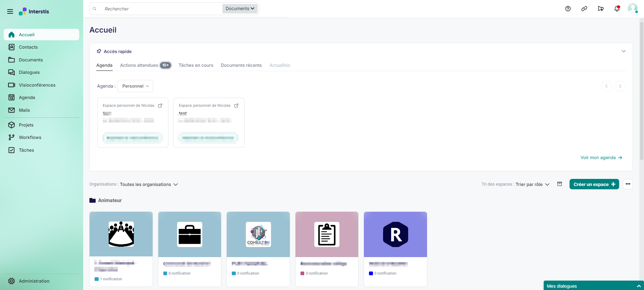The image size is (644, 290).
Task: Click the archive box icon near sort
Action: tap(559, 184)
